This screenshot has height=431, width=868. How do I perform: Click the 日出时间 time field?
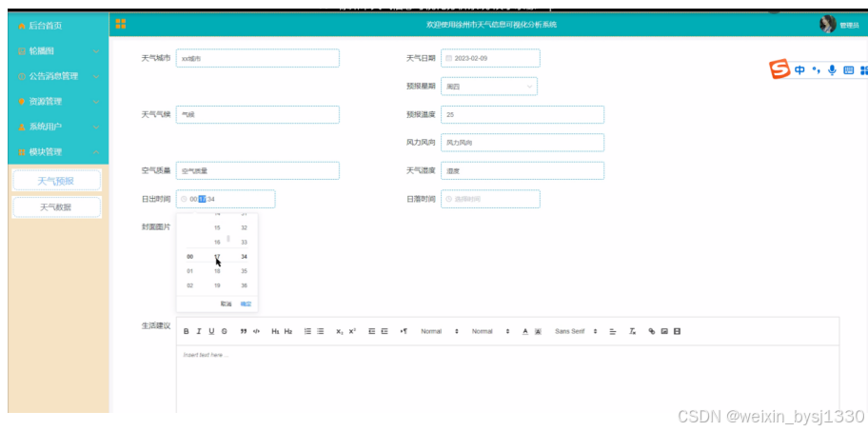[x=226, y=199]
